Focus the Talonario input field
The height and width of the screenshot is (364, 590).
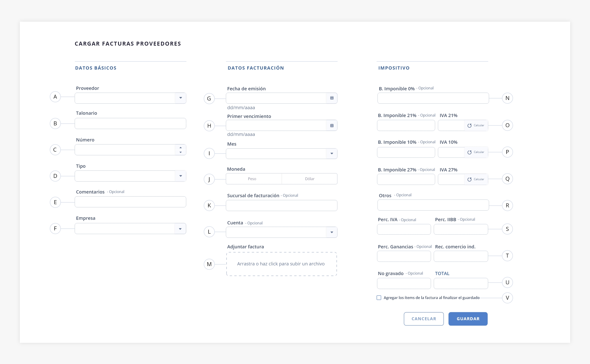tap(130, 123)
